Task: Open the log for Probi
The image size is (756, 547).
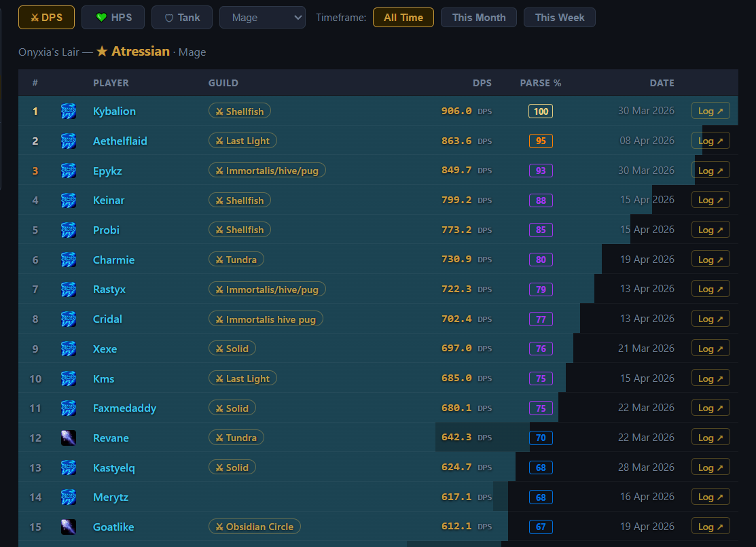Action: [x=710, y=230]
